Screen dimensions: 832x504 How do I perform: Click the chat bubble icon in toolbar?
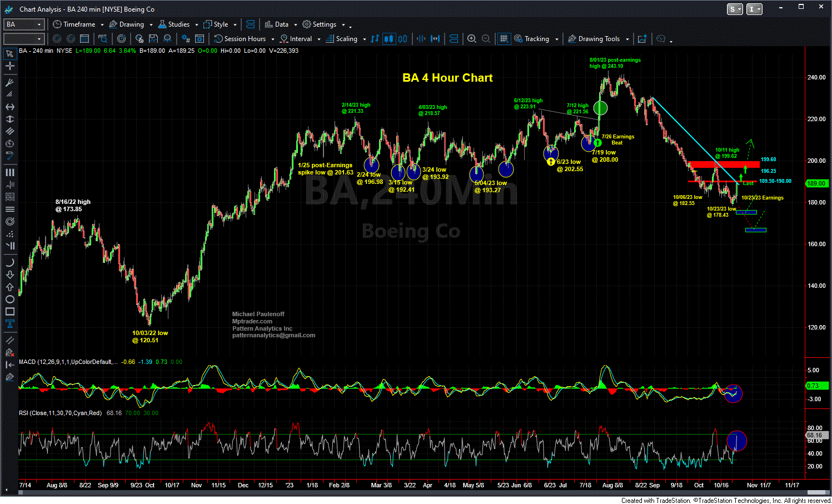point(661,39)
